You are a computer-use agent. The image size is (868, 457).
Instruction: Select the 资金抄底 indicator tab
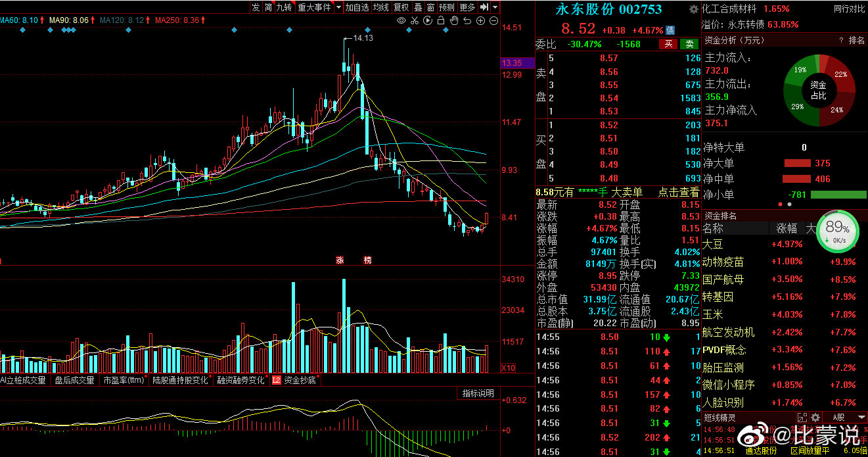(299, 380)
